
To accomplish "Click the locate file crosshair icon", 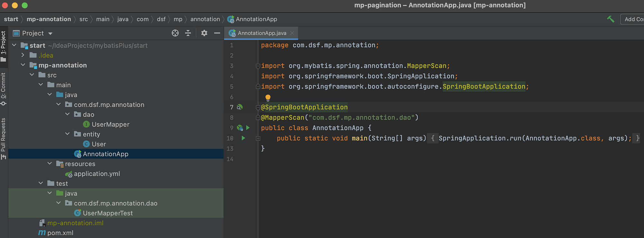I will [x=175, y=33].
